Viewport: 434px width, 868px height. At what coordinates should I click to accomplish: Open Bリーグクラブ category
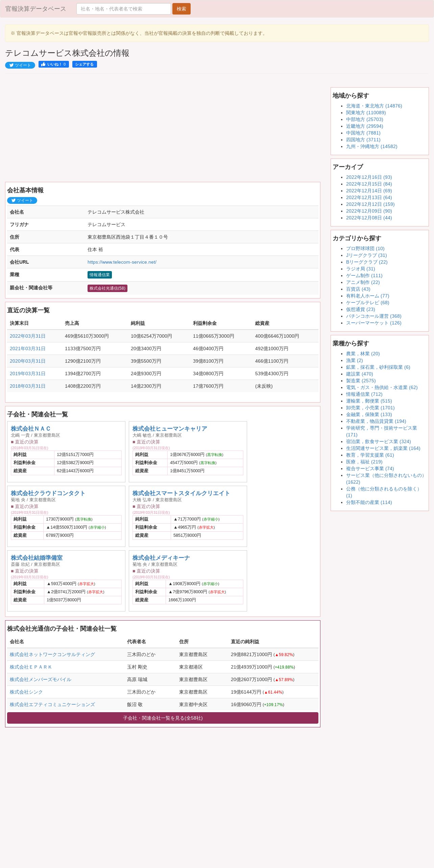point(367,262)
